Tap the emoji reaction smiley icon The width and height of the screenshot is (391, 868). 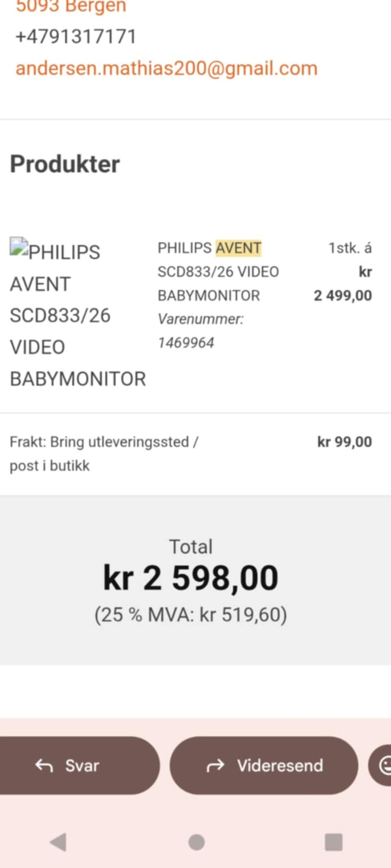(384, 765)
